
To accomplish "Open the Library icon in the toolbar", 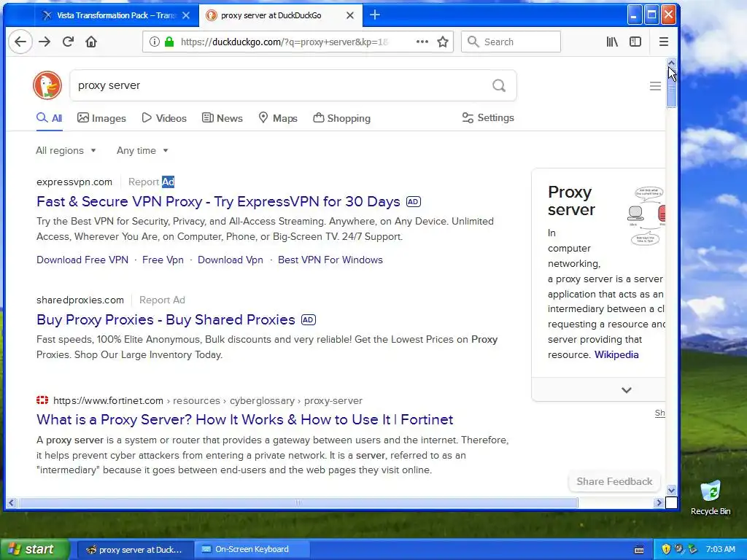I will point(612,42).
